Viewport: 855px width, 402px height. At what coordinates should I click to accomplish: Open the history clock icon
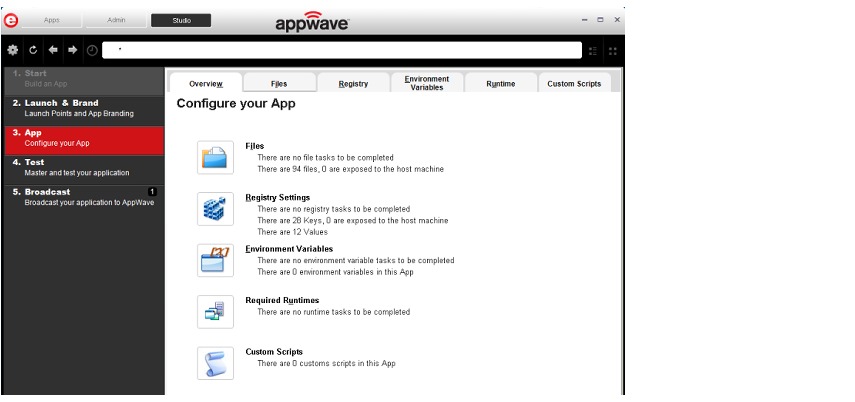click(92, 50)
